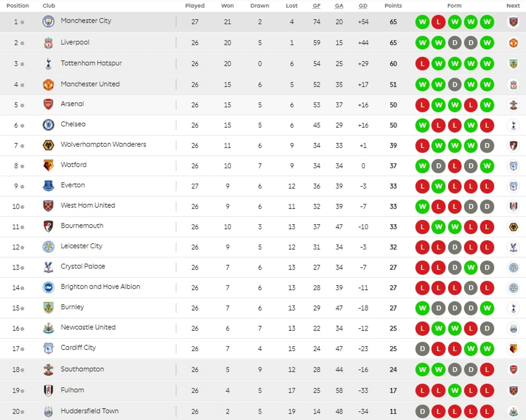Sort table by Points column header
This screenshot has width=526, height=420.
coord(393,5)
